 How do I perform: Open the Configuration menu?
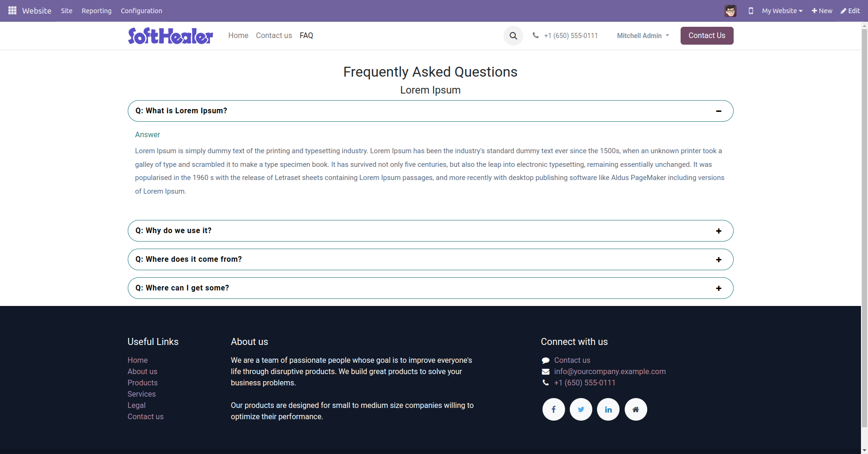[141, 11]
